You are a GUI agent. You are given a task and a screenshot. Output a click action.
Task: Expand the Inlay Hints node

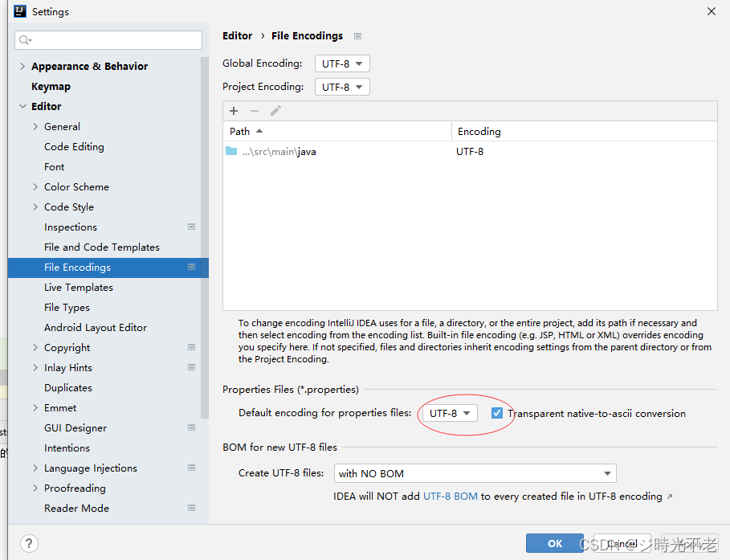pyautogui.click(x=35, y=367)
